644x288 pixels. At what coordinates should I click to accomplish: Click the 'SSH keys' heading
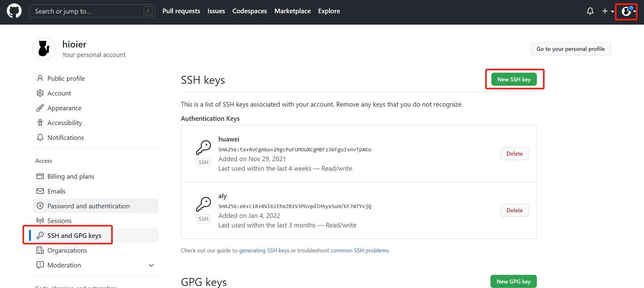pos(203,80)
